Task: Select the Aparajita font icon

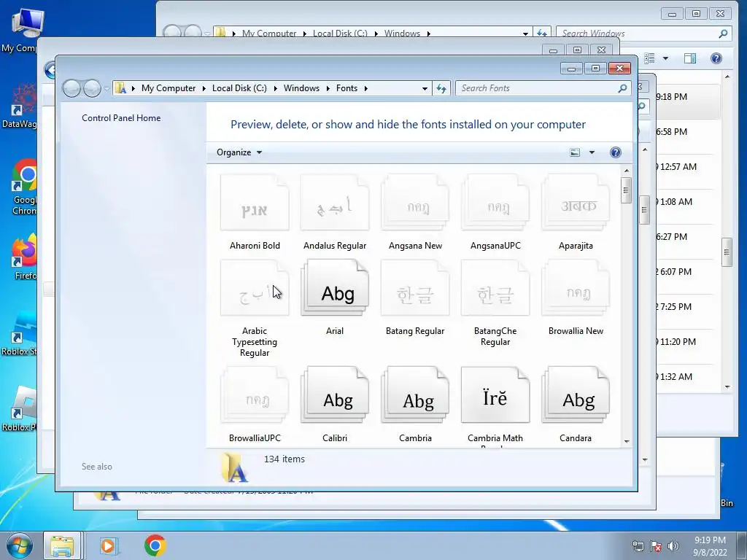Action: [x=576, y=203]
